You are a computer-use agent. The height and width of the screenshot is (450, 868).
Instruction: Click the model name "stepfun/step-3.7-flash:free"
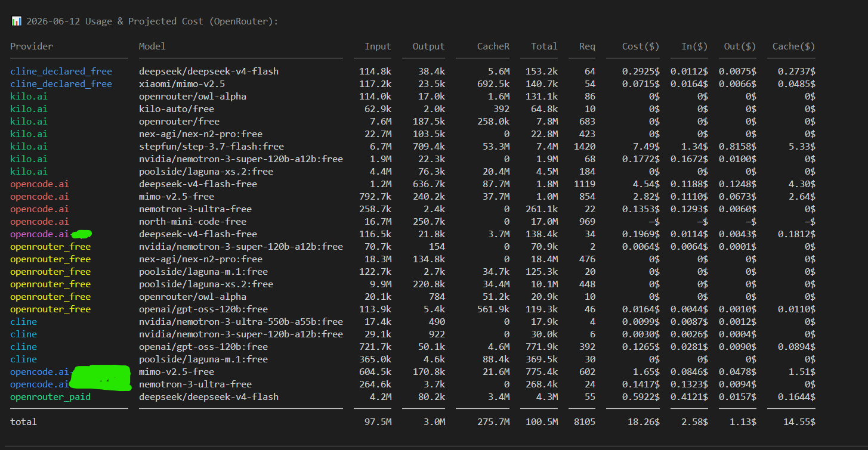211,147
